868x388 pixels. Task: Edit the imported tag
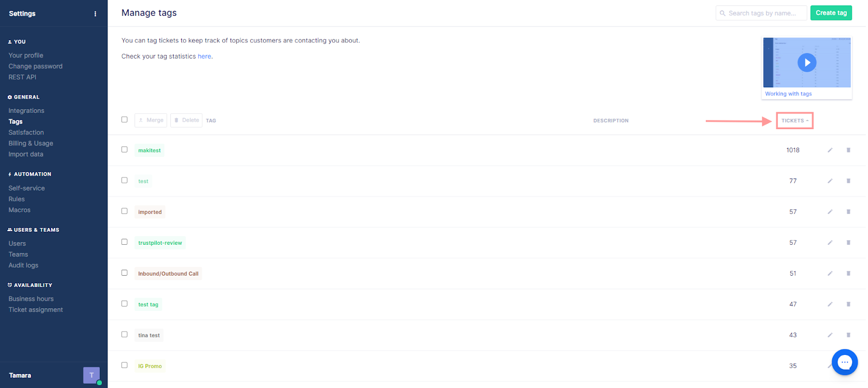pyautogui.click(x=830, y=212)
